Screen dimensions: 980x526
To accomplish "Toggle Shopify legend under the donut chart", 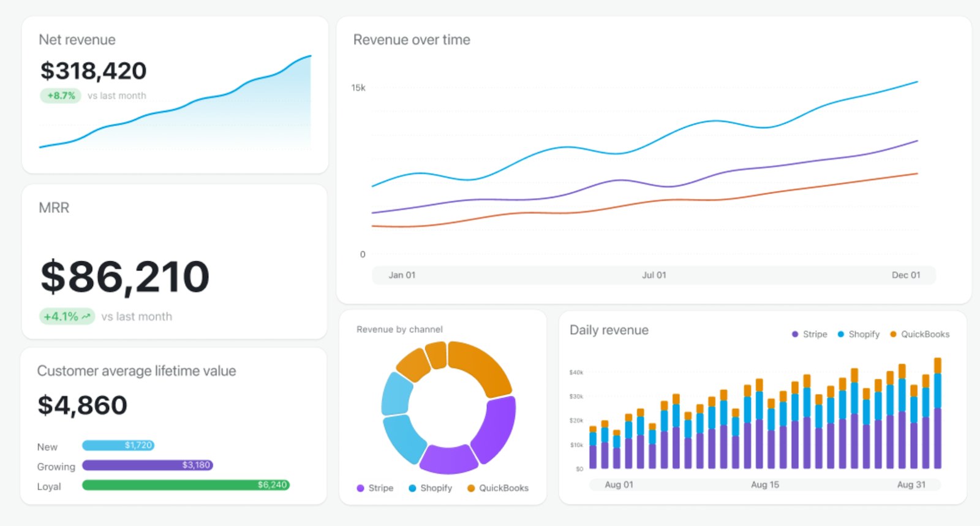I will point(430,488).
